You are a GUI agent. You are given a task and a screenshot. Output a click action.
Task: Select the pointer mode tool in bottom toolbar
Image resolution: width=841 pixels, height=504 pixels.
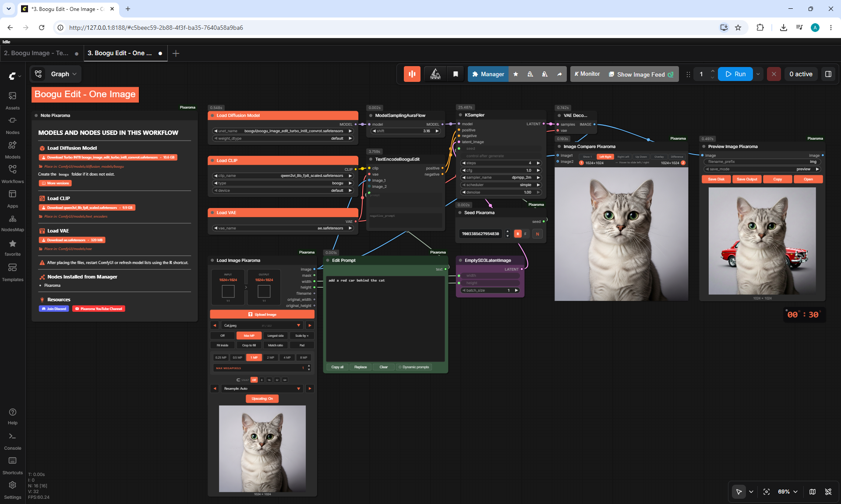click(x=739, y=492)
